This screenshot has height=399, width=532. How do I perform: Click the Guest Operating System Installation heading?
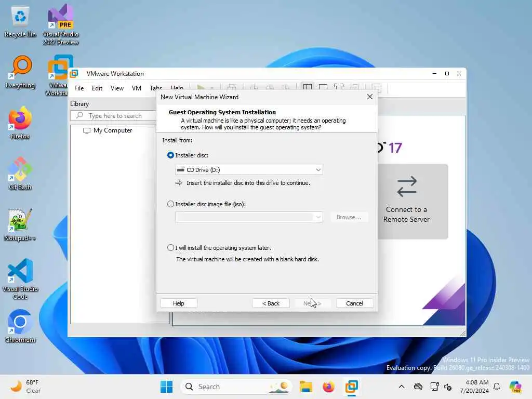(222, 112)
